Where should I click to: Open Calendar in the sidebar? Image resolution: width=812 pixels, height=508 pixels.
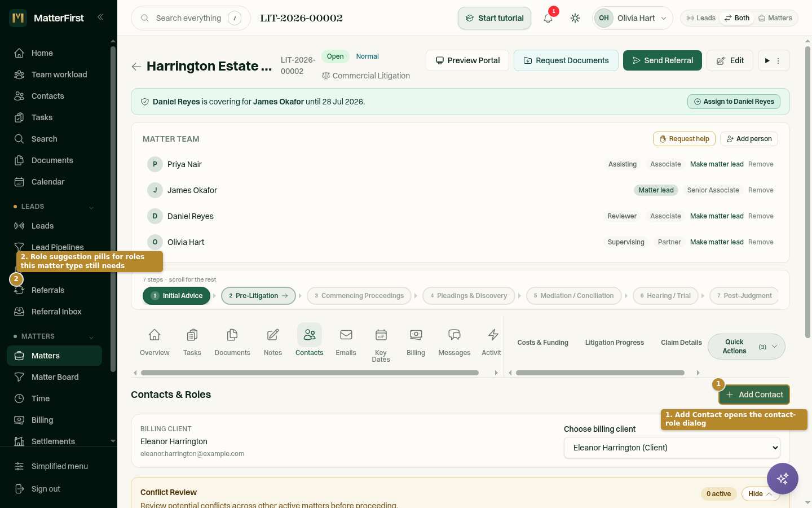click(54, 182)
